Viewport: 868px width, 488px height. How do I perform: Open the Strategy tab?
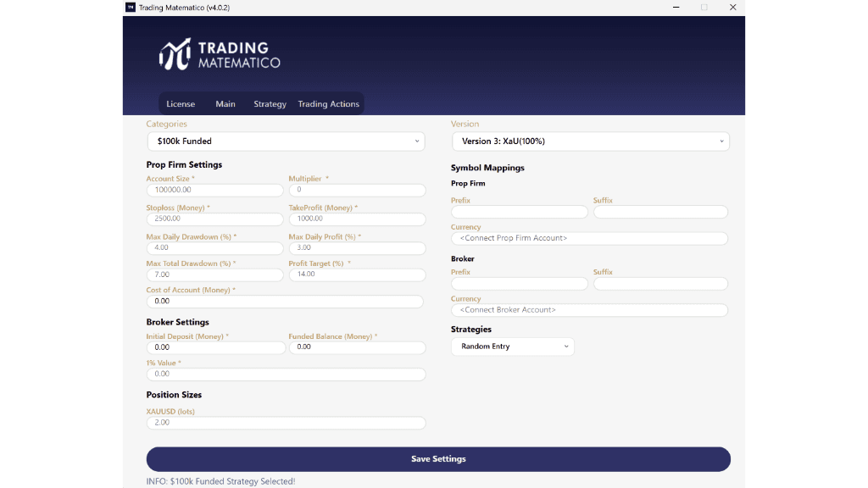(269, 103)
